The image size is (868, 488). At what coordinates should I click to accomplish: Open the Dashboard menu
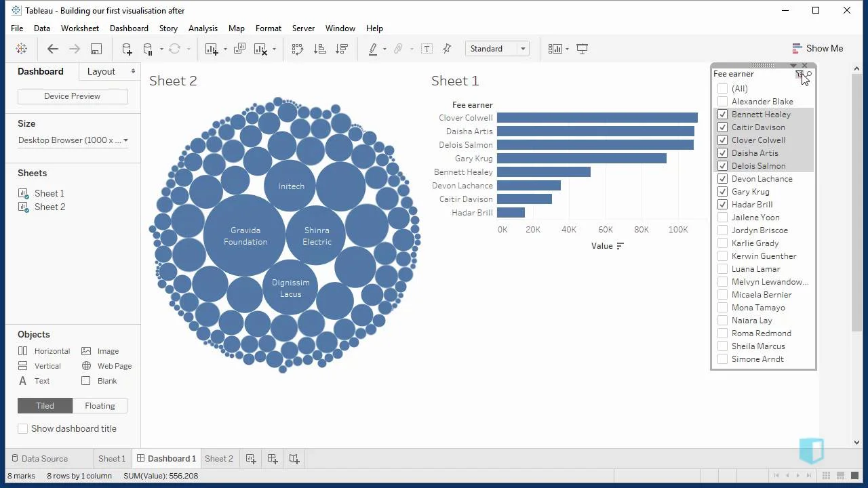[129, 28]
